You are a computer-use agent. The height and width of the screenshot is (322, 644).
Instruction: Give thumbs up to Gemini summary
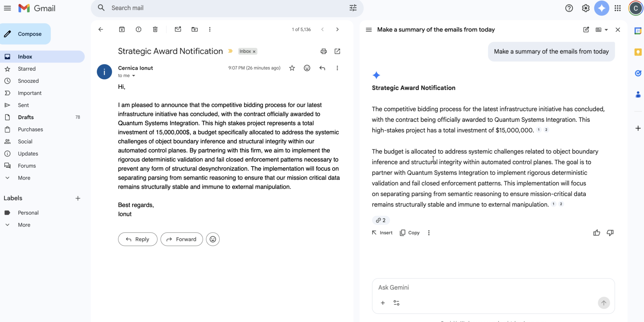[x=597, y=233]
